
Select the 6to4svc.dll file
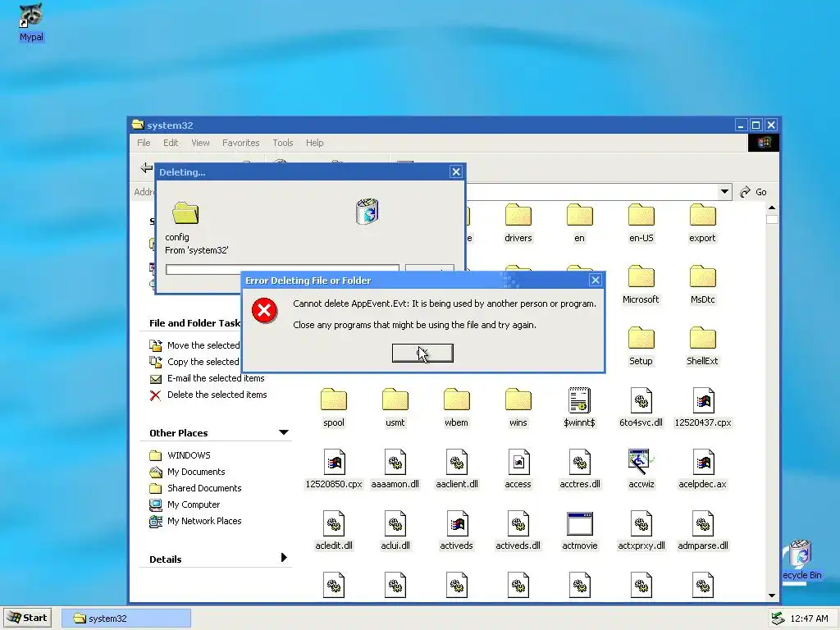point(641,409)
